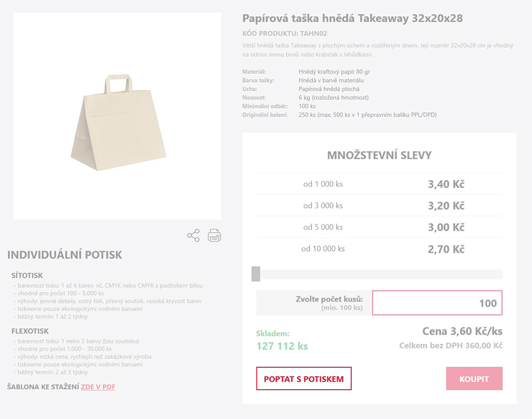Click the 3,40 Kč price value

(x=446, y=184)
